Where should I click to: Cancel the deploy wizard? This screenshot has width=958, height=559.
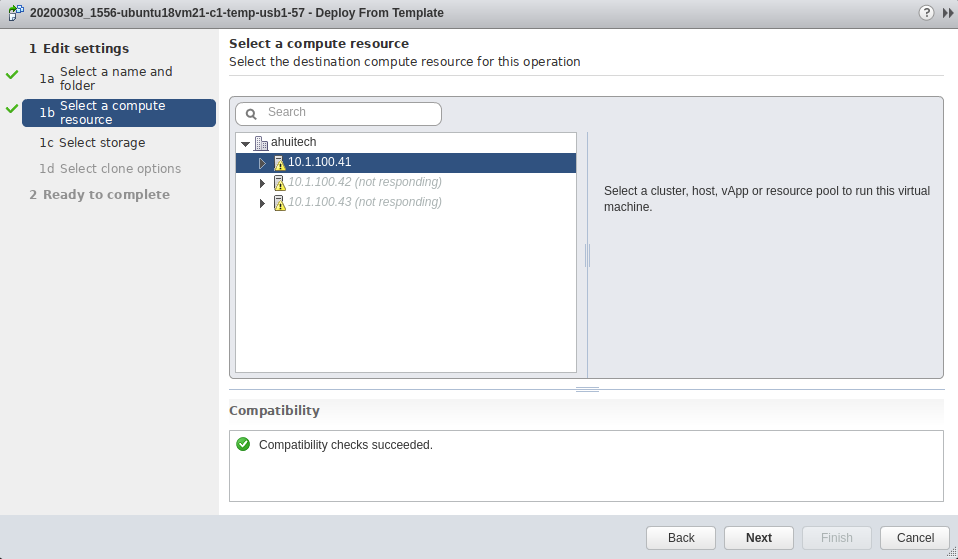pos(915,537)
